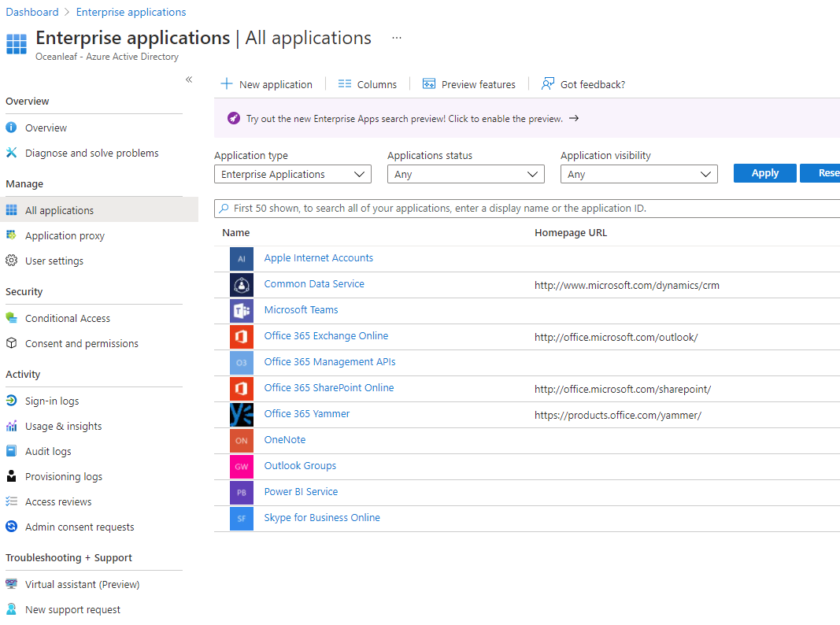The height and width of the screenshot is (625, 840).
Task: Click the Common Data Service icon
Action: [x=241, y=284]
